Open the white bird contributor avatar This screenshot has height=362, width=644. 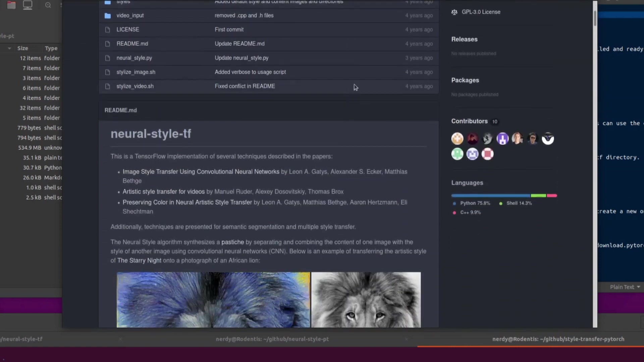[548, 138]
